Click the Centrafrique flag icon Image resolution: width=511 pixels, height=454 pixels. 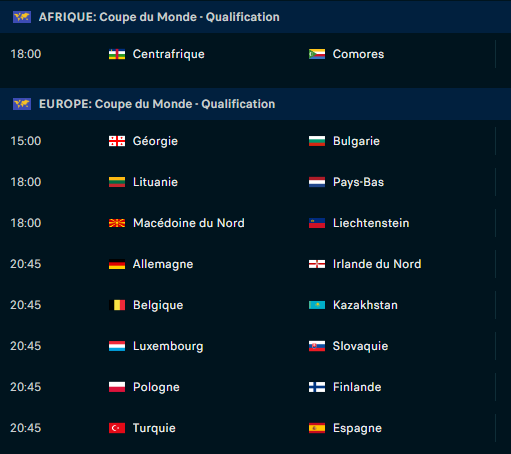pyautogui.click(x=117, y=54)
